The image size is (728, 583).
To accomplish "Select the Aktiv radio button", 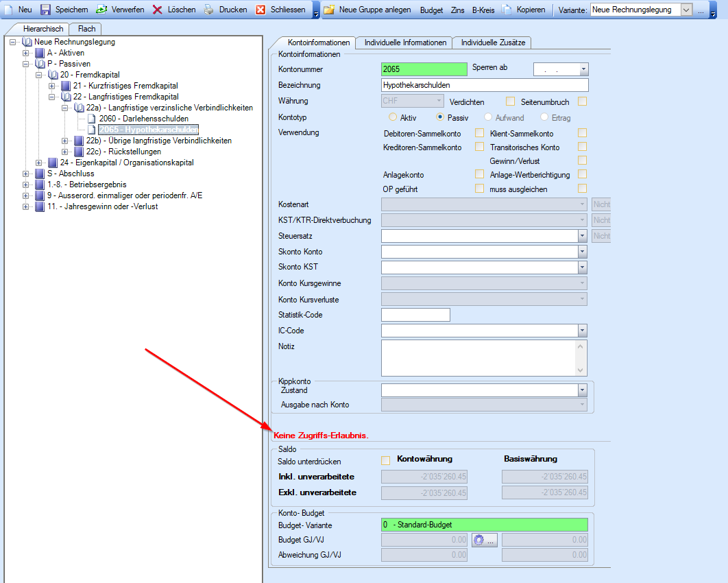I will [x=393, y=117].
